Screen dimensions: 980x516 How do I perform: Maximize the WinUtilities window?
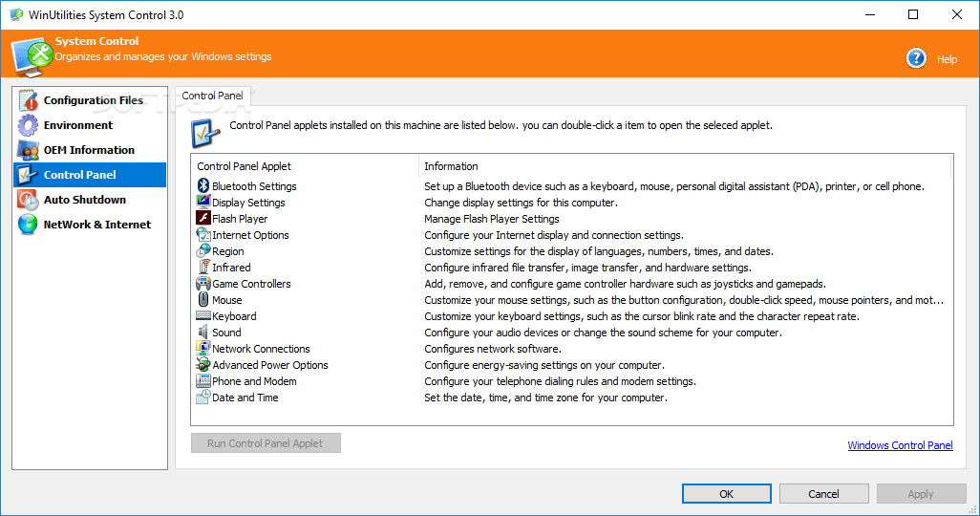[913, 14]
